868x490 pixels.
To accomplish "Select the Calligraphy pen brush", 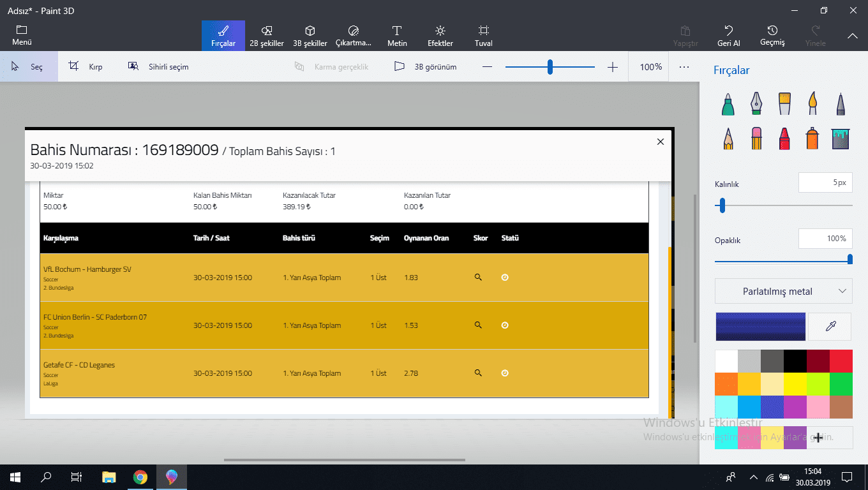I will (756, 104).
